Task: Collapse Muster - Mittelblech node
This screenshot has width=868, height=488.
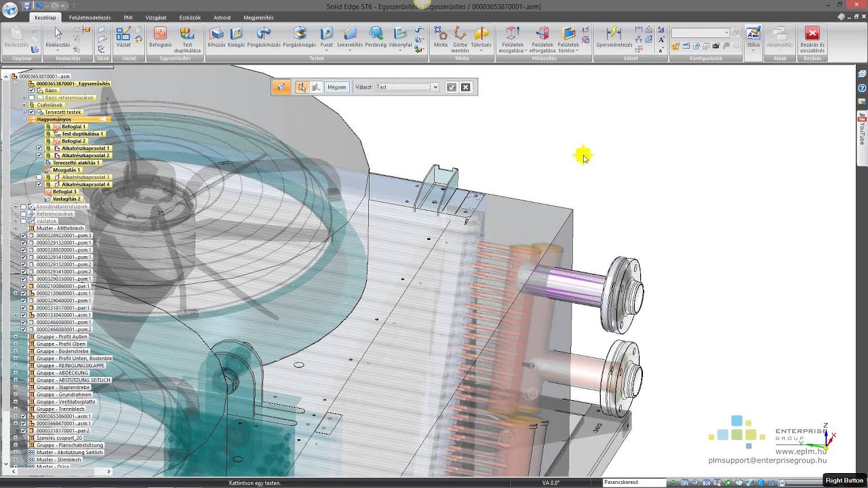Action: click(16, 228)
